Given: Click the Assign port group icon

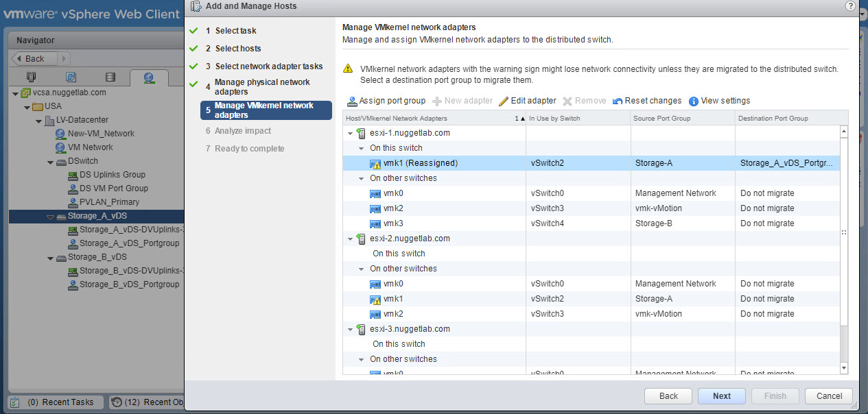Looking at the screenshot, I should click(x=352, y=101).
